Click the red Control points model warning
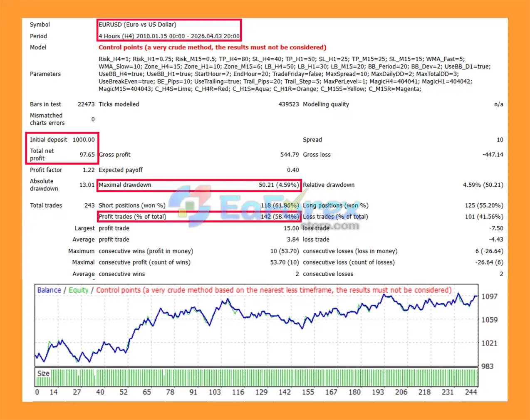 [212, 47]
